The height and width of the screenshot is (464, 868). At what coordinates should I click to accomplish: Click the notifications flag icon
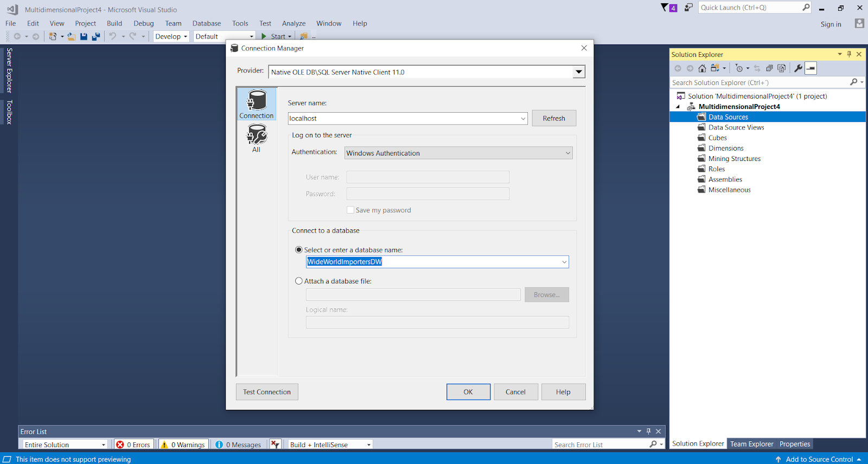665,8
